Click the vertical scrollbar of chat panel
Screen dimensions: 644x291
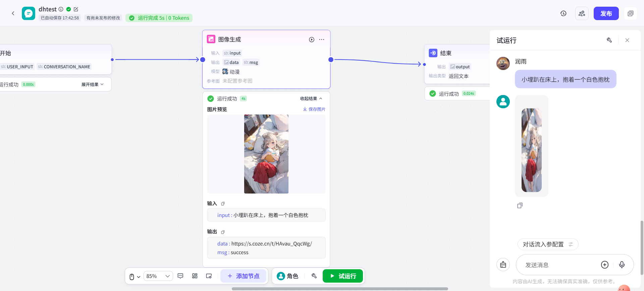(x=642, y=248)
